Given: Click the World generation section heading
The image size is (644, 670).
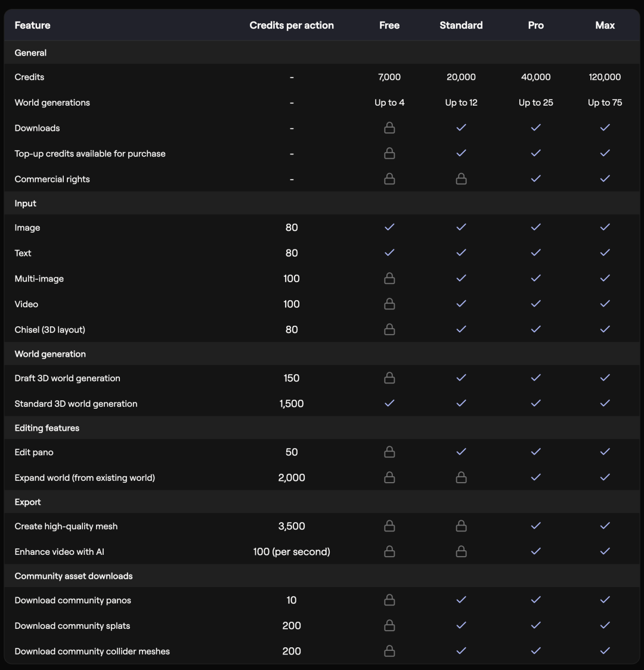Looking at the screenshot, I should (x=50, y=354).
